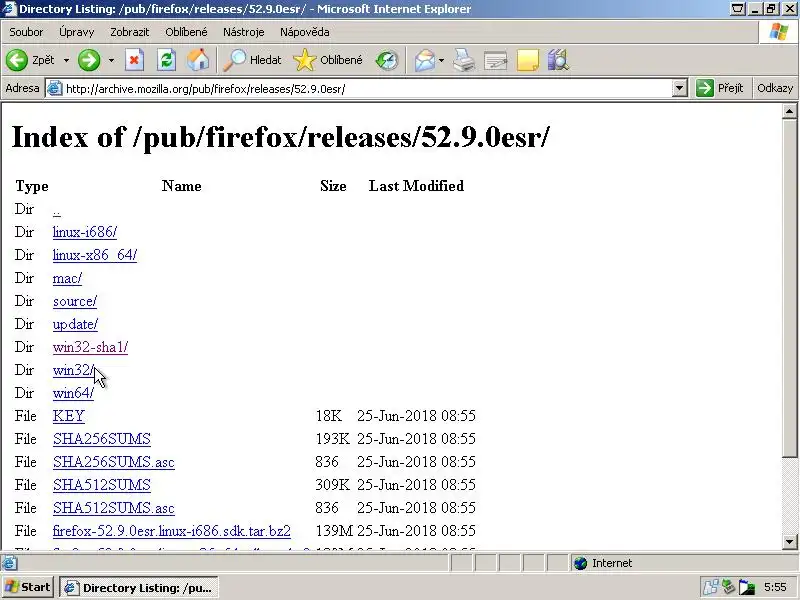The height and width of the screenshot is (600, 800).
Task: Click the first system tray icon
Action: [710, 588]
